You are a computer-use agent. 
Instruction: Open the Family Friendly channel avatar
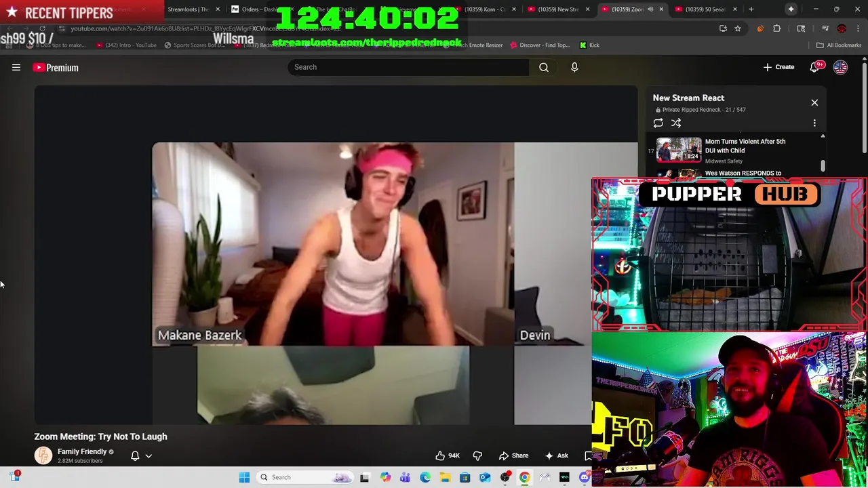(43, 455)
